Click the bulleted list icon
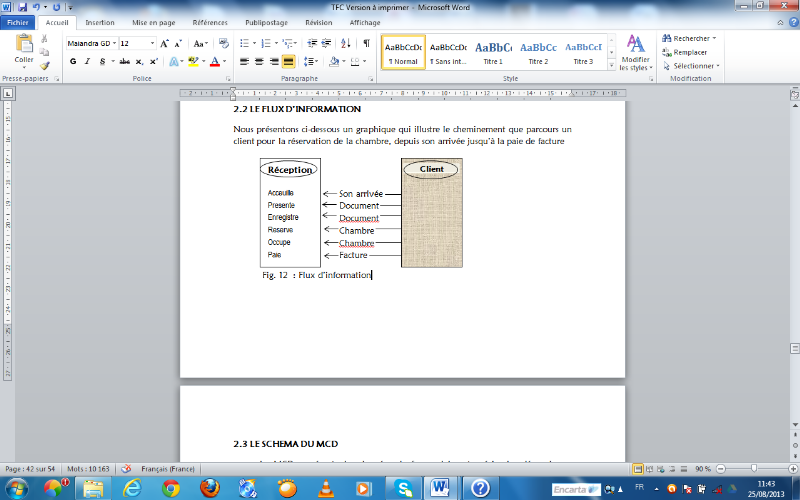This screenshot has height=500, width=800. click(246, 44)
